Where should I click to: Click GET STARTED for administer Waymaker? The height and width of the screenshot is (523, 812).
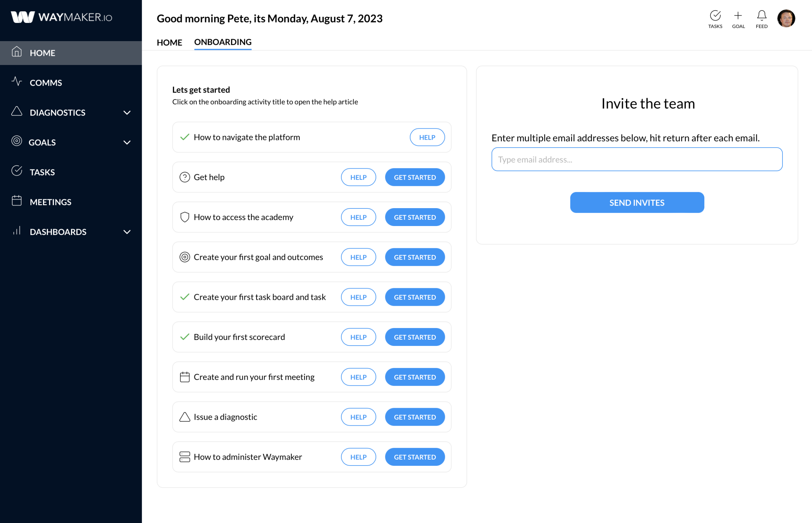[x=415, y=457]
